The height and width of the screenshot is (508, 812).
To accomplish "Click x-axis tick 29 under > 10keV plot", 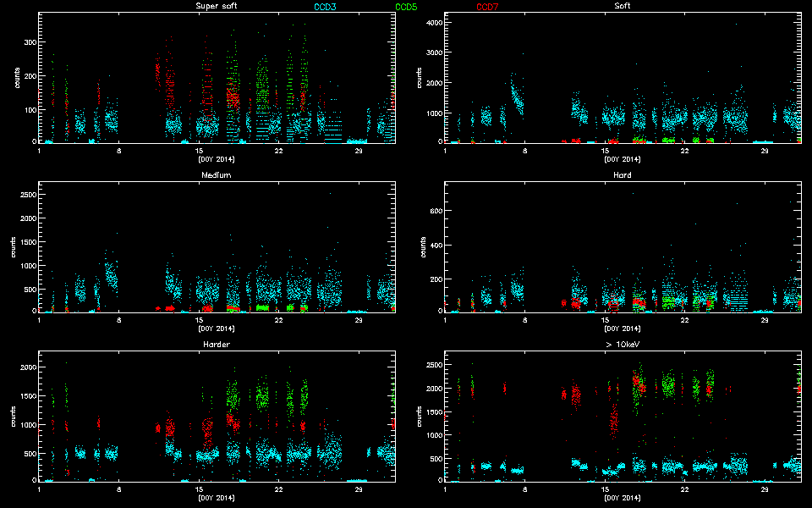I will pos(764,490).
